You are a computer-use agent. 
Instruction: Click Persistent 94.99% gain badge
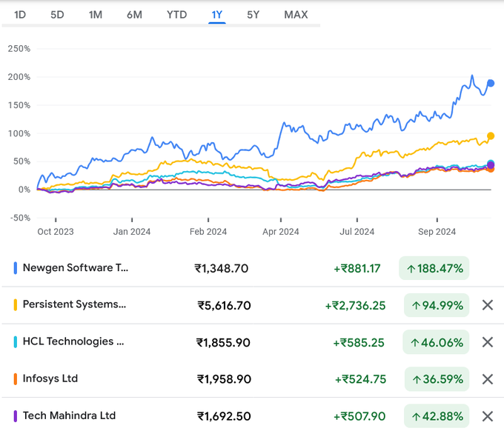click(437, 305)
